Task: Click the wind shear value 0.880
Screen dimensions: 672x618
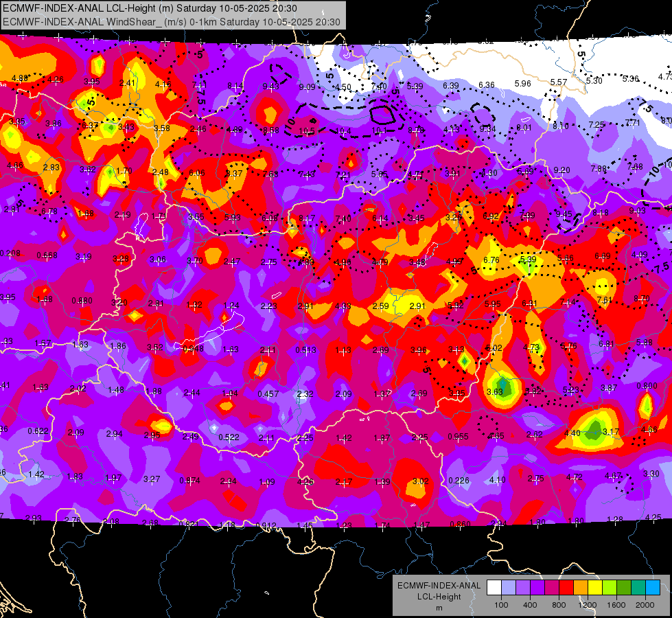Action: [82, 301]
